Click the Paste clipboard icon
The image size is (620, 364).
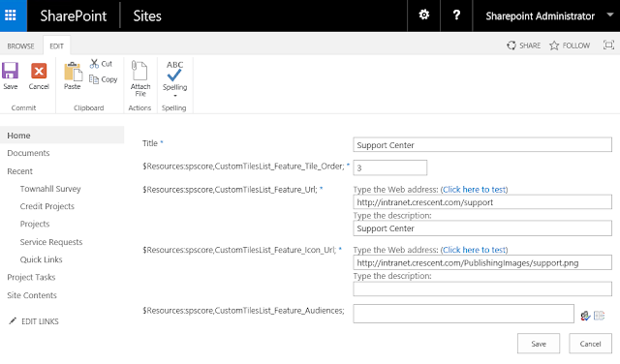(73, 72)
